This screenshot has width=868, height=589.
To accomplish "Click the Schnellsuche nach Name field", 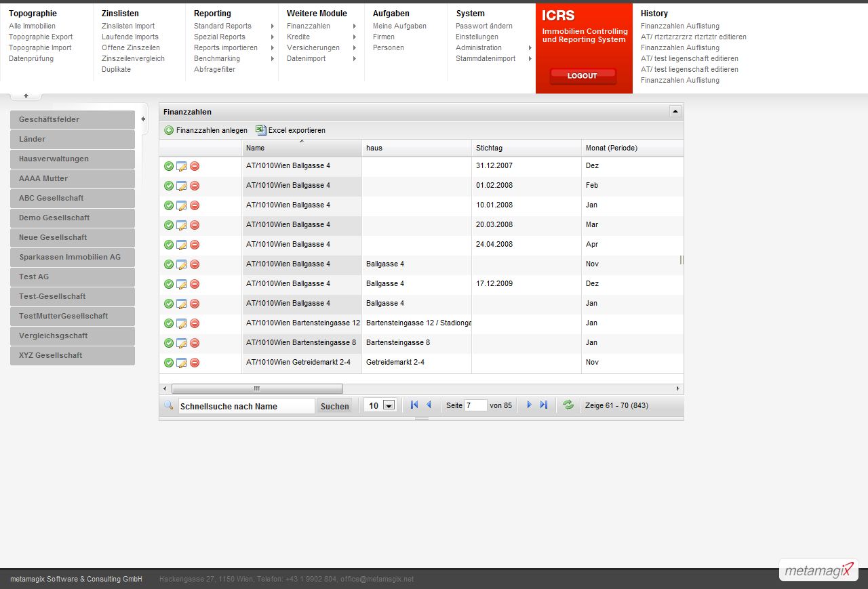I will [x=247, y=406].
